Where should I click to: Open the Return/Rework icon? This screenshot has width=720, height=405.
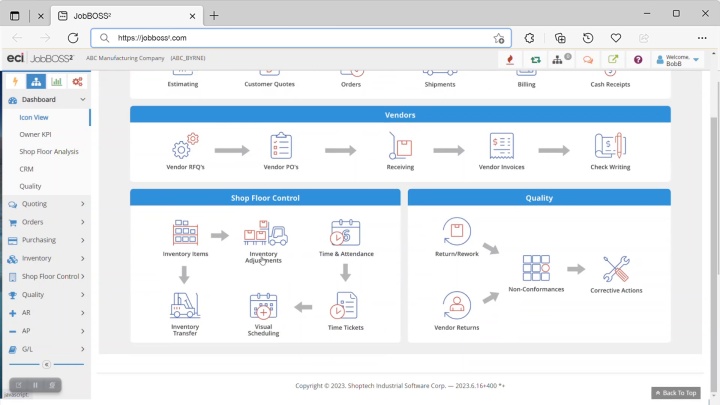pos(456,231)
